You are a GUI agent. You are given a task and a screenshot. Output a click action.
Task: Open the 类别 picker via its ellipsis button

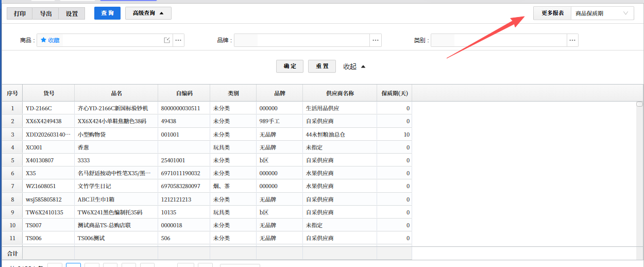pyautogui.click(x=572, y=40)
